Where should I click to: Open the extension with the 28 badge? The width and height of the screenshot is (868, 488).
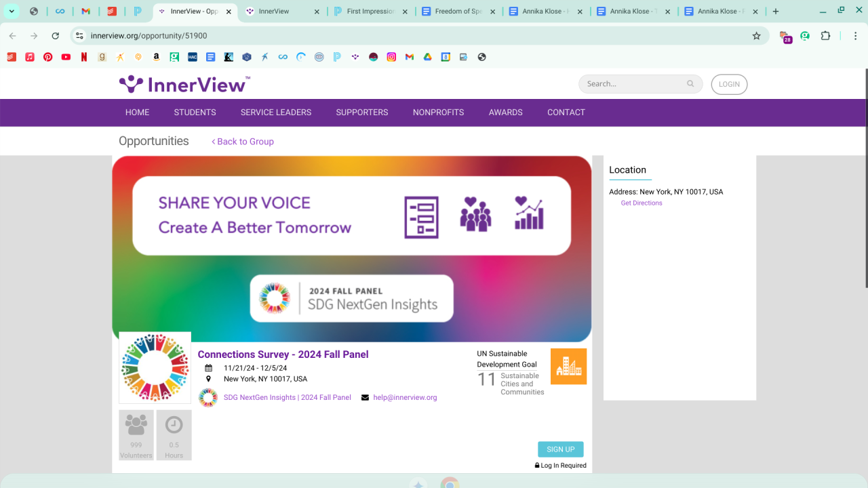point(785,37)
